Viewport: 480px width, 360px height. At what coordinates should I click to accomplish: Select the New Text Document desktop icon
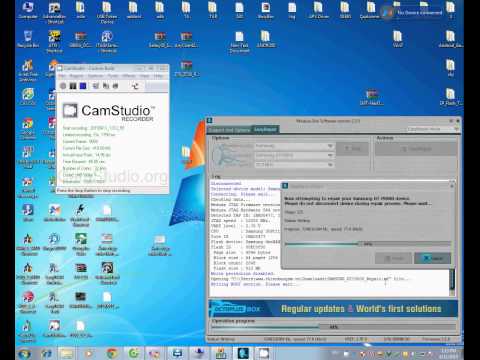pyautogui.click(x=239, y=42)
